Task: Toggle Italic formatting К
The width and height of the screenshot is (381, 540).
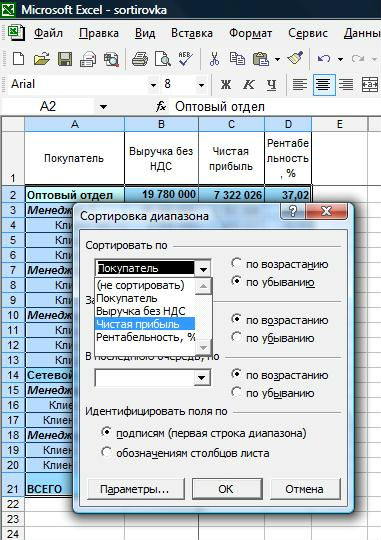Action: tap(249, 84)
